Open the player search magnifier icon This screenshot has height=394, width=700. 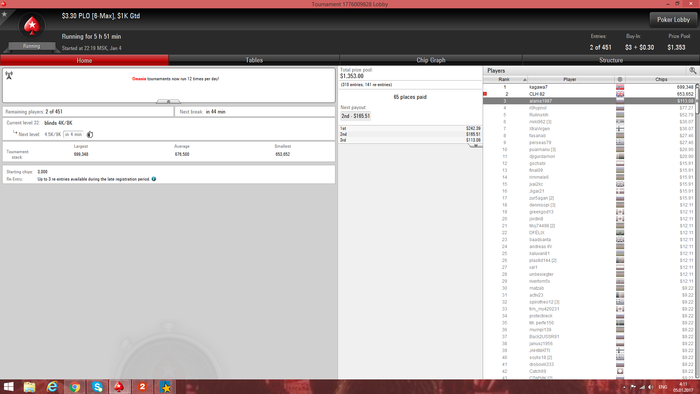click(692, 71)
